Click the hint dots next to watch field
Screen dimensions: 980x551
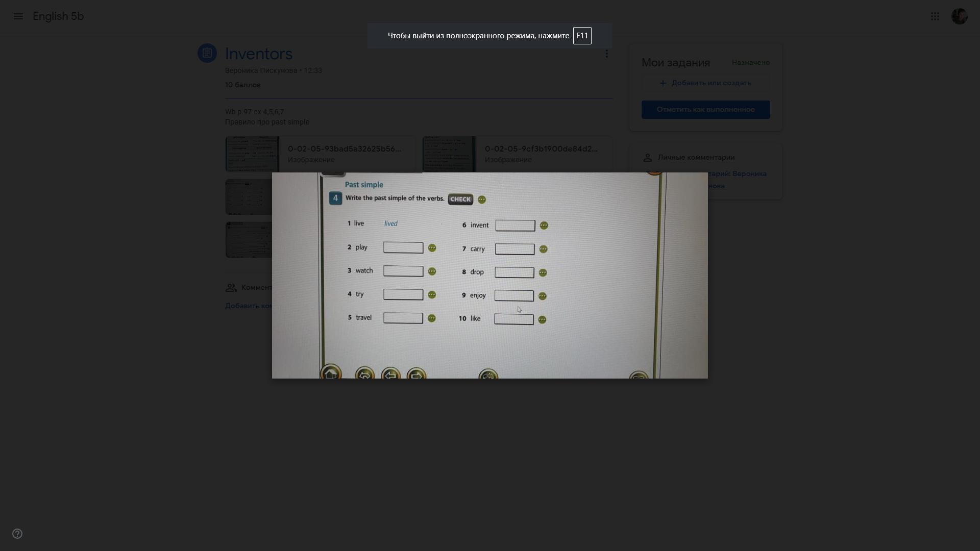pyautogui.click(x=432, y=271)
